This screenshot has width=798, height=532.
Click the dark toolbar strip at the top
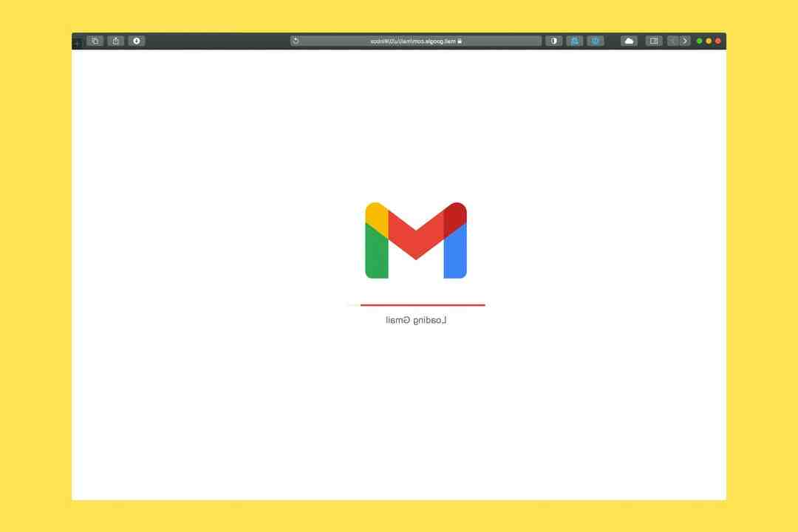tap(222, 41)
